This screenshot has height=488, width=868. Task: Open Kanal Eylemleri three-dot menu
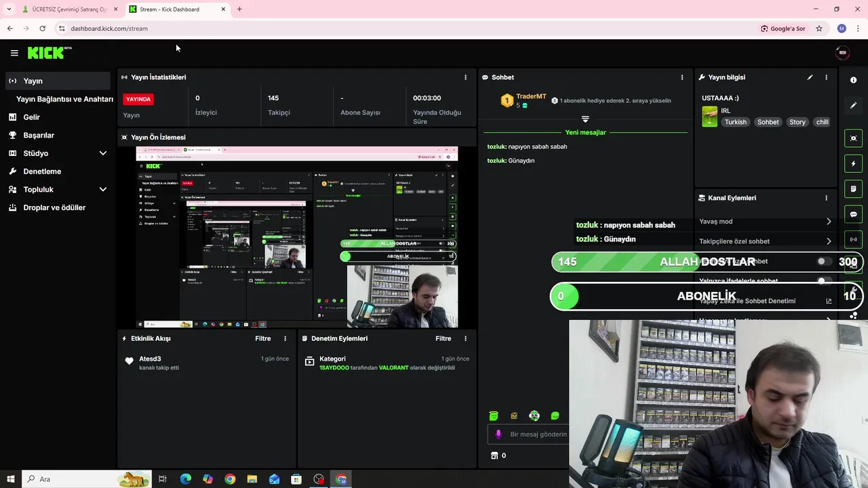click(x=826, y=198)
